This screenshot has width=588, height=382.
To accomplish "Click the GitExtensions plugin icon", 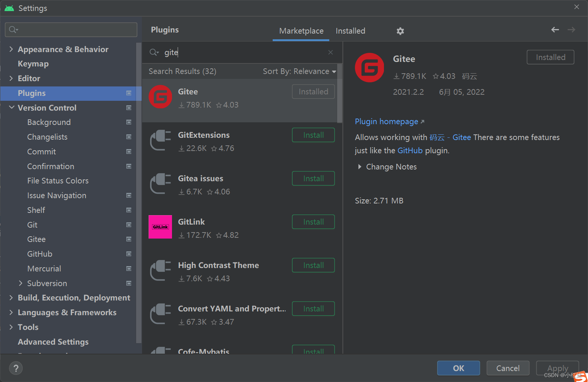I will coord(160,140).
